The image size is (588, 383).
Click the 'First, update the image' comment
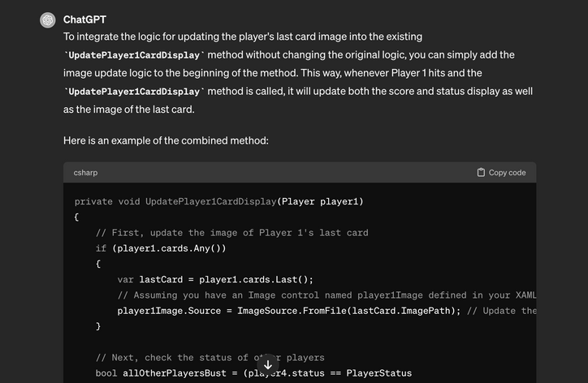232,233
